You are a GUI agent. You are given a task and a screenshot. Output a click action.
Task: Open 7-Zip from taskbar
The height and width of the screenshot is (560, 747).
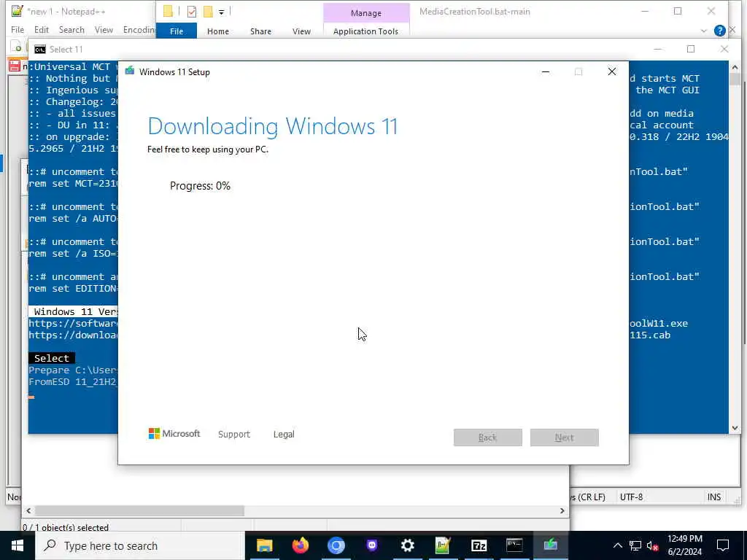479,545
